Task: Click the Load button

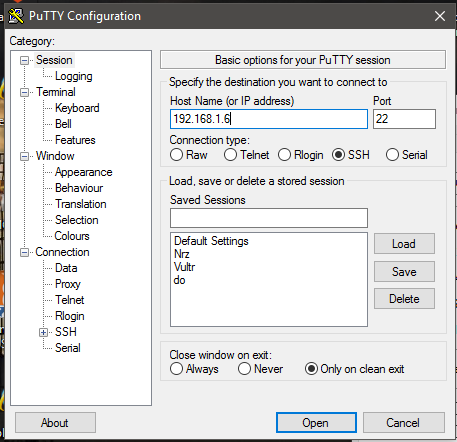Action: (x=404, y=244)
